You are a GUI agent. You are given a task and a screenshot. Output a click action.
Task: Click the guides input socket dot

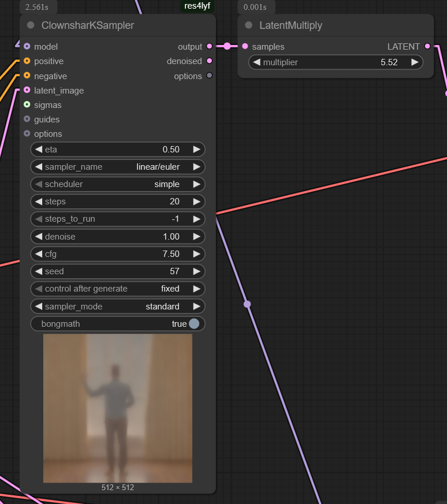27,120
